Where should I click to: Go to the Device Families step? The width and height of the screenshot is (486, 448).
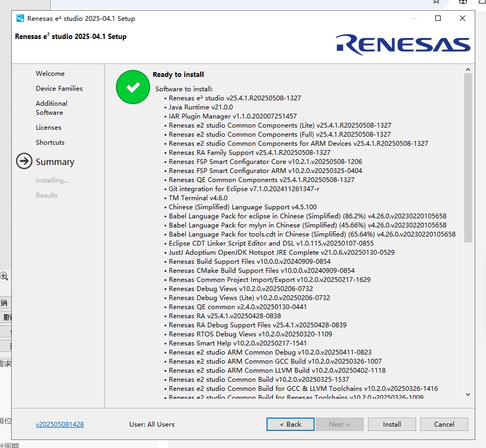[x=59, y=88]
